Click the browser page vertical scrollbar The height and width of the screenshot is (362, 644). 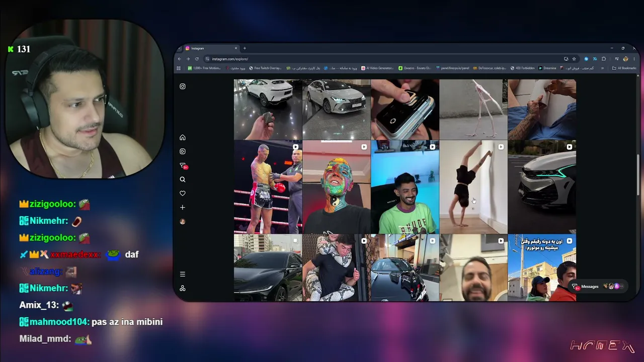click(637, 175)
